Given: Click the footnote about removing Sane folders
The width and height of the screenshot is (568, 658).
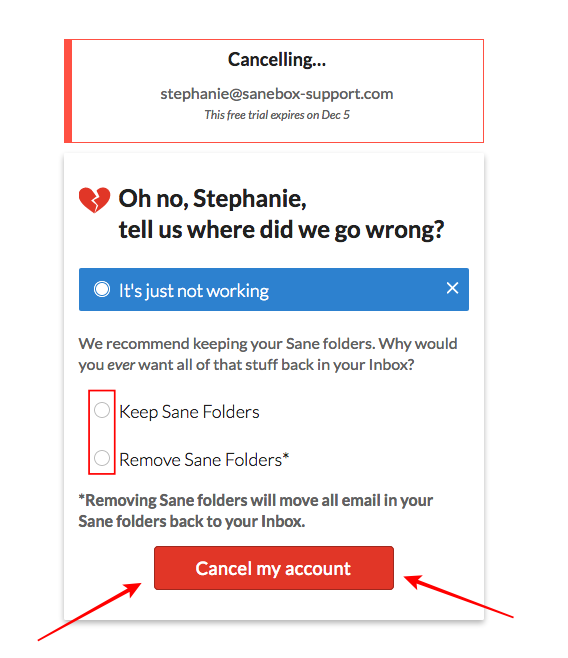Looking at the screenshot, I should point(256,511).
